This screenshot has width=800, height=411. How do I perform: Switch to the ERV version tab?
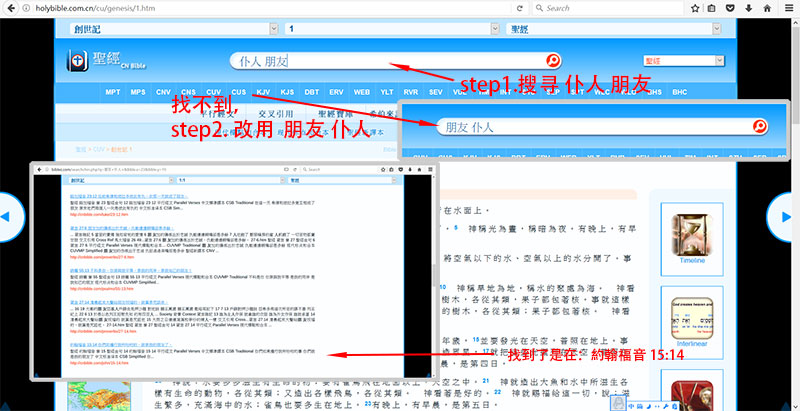point(336,92)
